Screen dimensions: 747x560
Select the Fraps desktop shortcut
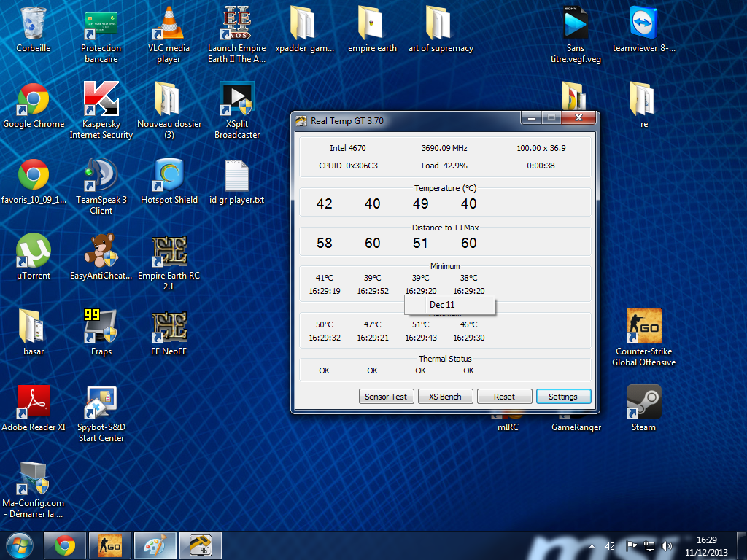click(x=101, y=327)
